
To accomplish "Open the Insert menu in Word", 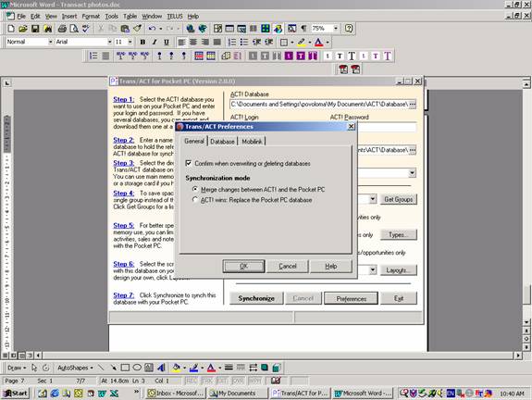I will 69,17.
